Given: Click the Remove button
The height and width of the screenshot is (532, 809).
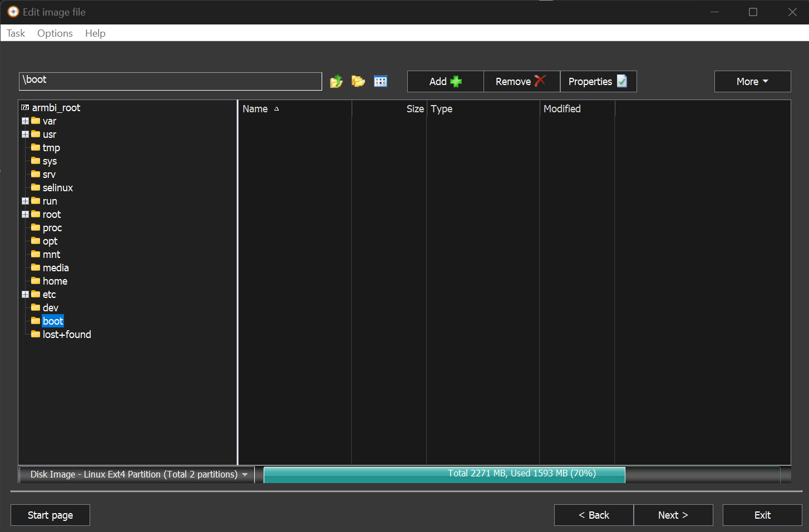Looking at the screenshot, I should [x=522, y=82].
